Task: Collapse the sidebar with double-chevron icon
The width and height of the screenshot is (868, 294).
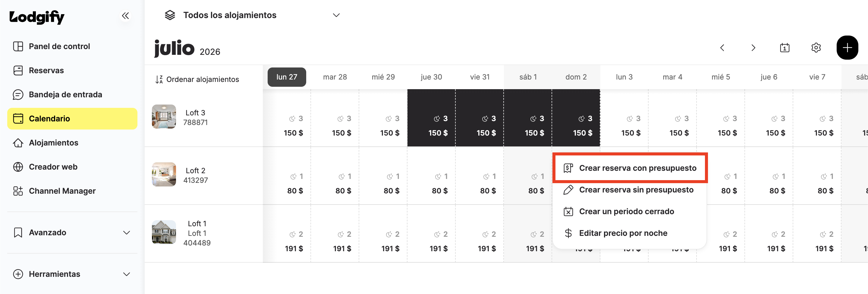Action: tap(125, 15)
